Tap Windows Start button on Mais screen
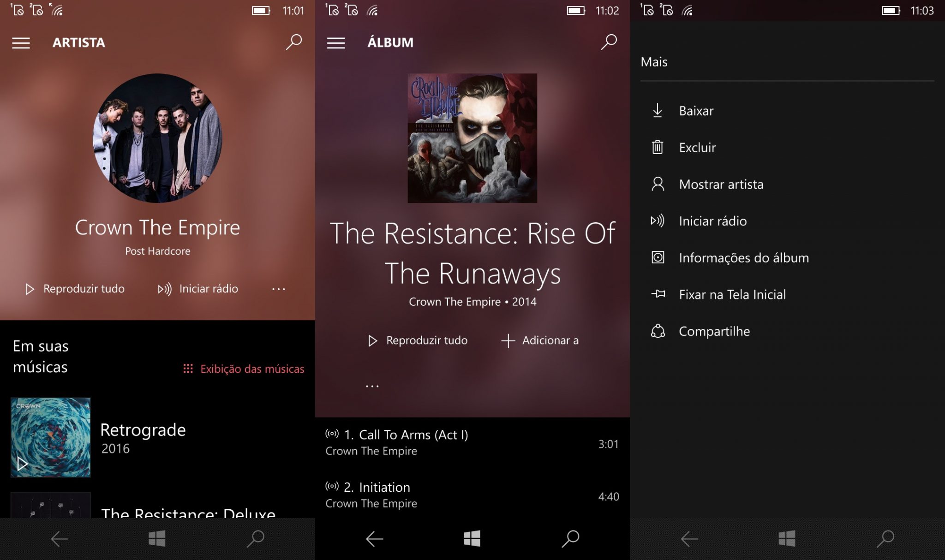Image resolution: width=945 pixels, height=560 pixels. tap(787, 538)
